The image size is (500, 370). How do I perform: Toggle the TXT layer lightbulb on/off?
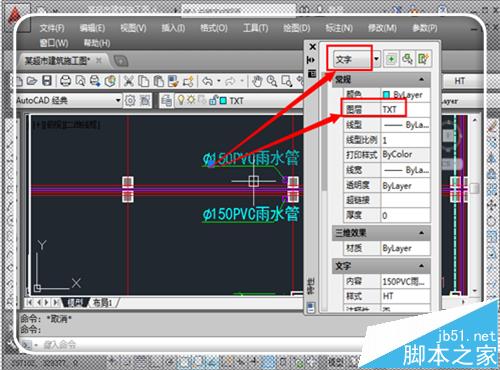pos(181,100)
